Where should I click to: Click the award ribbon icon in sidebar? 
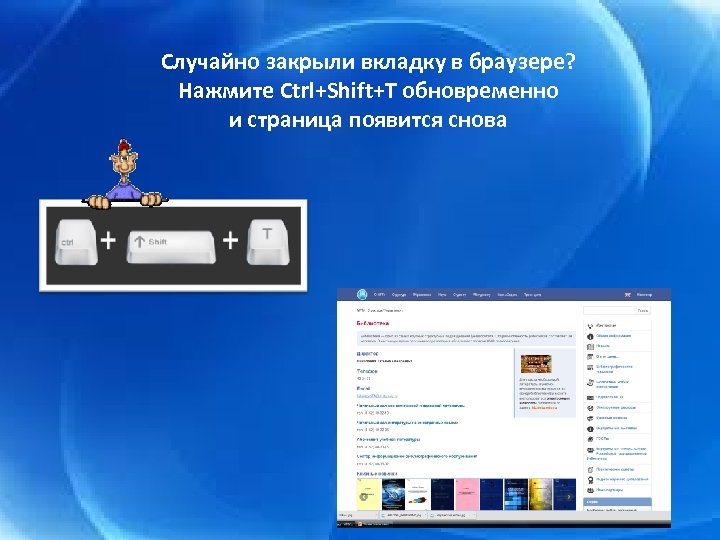(591, 480)
